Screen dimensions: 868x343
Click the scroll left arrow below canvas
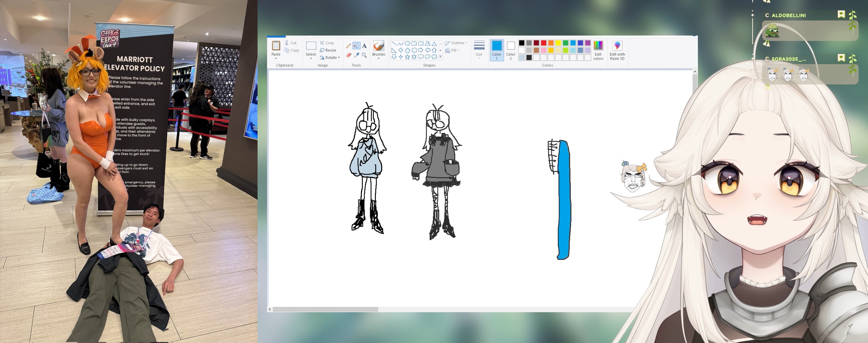click(270, 309)
